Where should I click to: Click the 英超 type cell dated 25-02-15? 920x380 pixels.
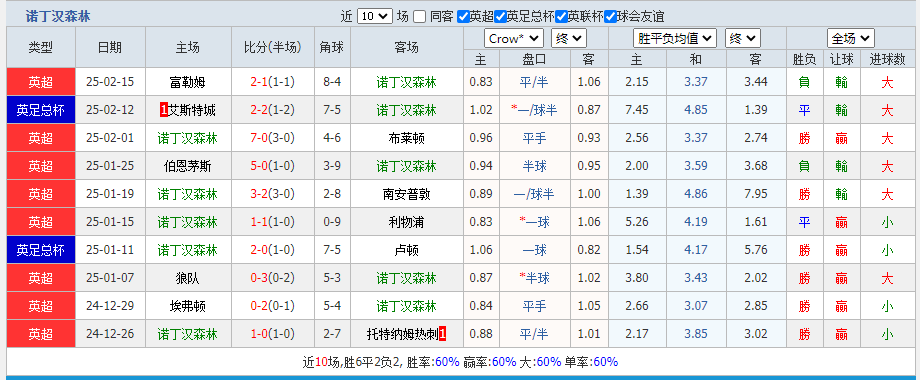coord(40,82)
